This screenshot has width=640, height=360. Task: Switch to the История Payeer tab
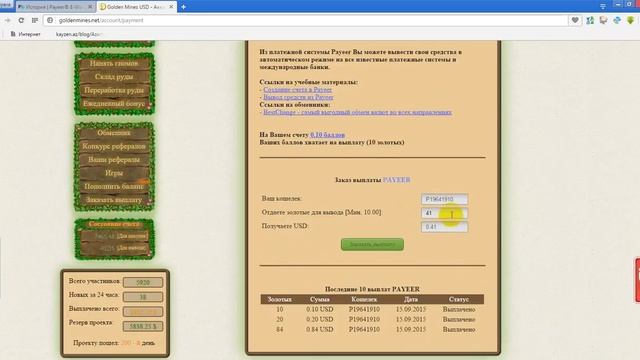click(55, 7)
